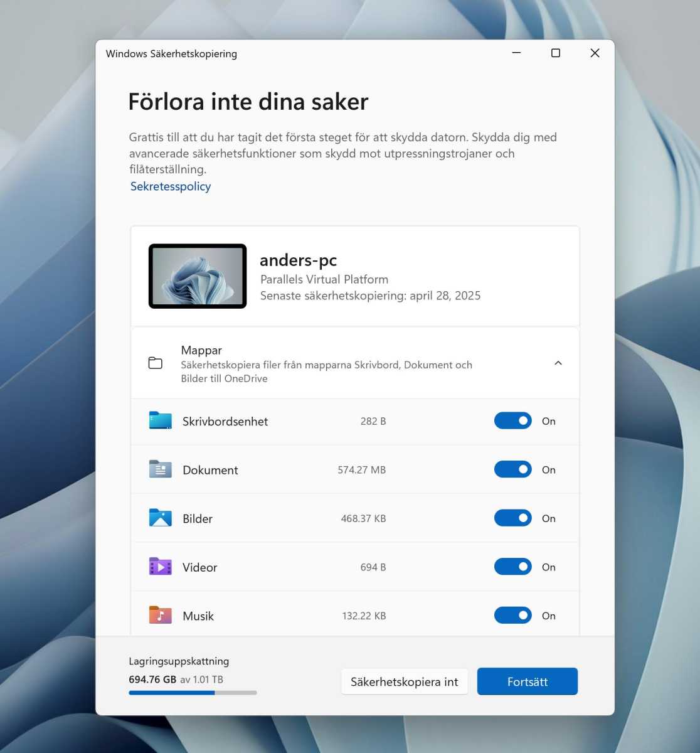Click the 694.76 GB storage estimate text
The image size is (700, 753).
click(152, 679)
